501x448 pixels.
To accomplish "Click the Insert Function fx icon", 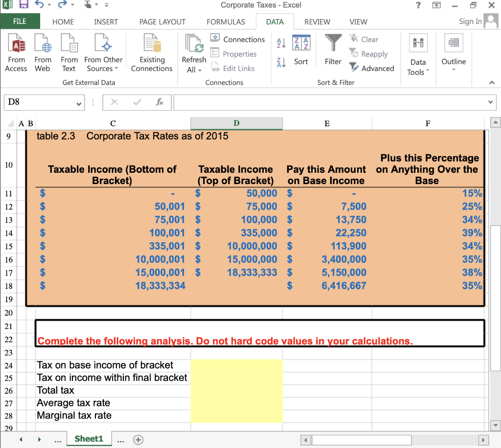I will tap(159, 102).
